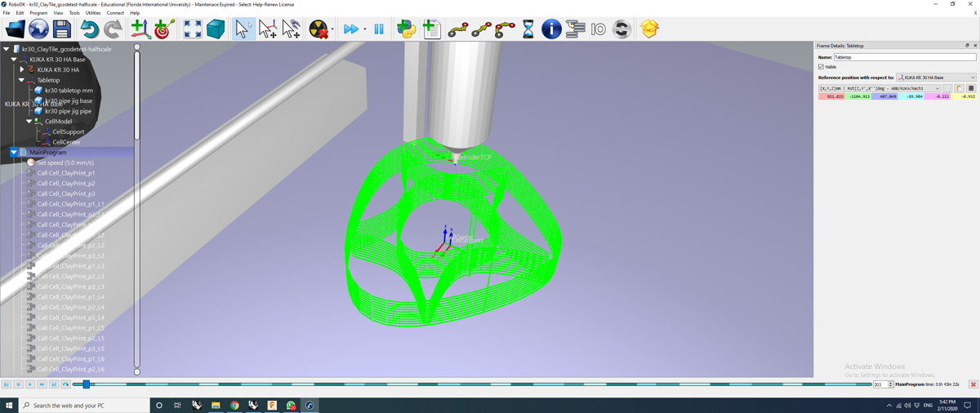The image size is (980, 413).
Task: Open the Utilities menu
Action: [93, 13]
